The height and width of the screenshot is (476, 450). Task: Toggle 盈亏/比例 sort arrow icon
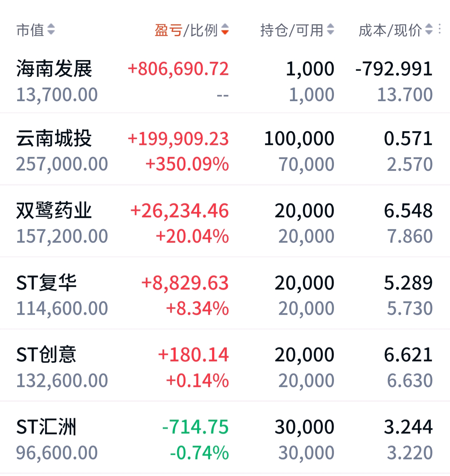coord(225,30)
